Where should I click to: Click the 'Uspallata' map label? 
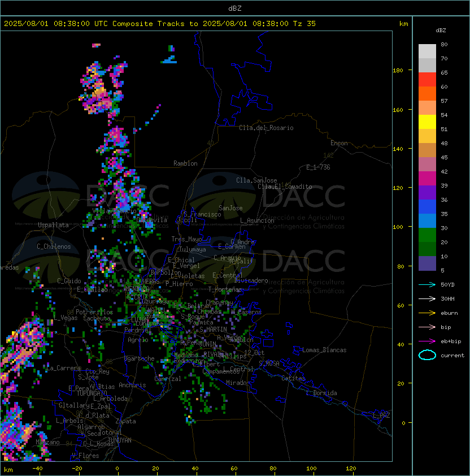pyautogui.click(x=53, y=225)
